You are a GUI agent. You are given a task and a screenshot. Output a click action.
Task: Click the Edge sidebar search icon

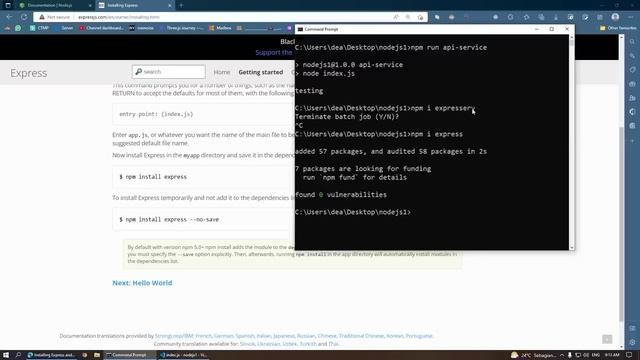632,42
